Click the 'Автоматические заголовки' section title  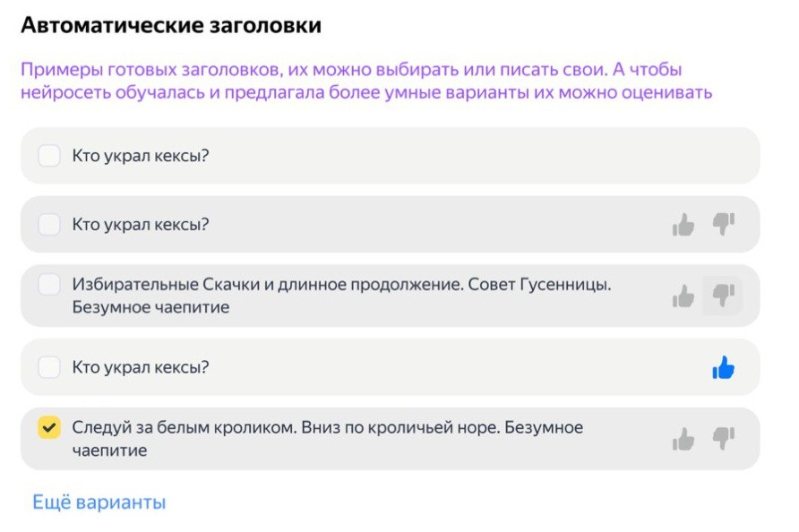(171, 25)
